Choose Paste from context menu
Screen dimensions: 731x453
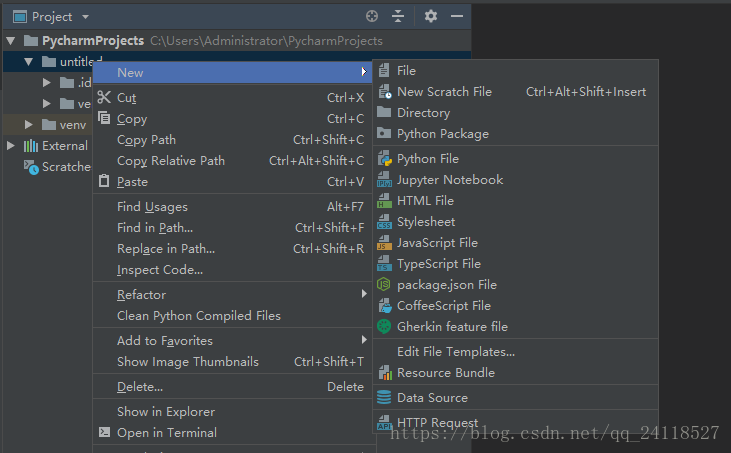pyautogui.click(x=232, y=181)
